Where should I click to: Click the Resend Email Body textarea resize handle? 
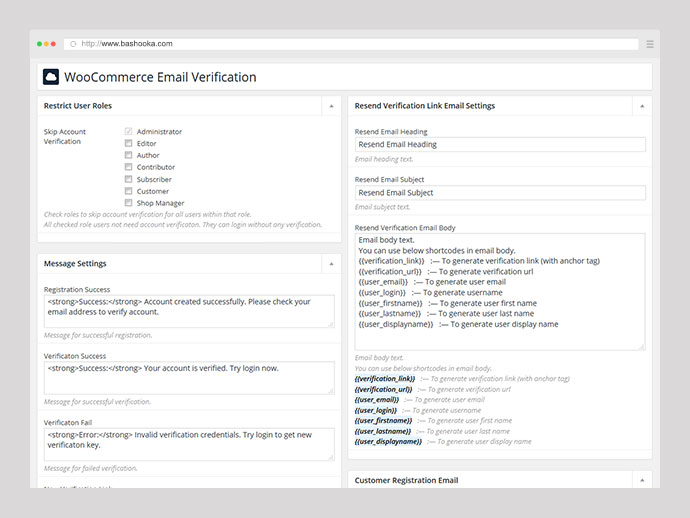tap(642, 347)
